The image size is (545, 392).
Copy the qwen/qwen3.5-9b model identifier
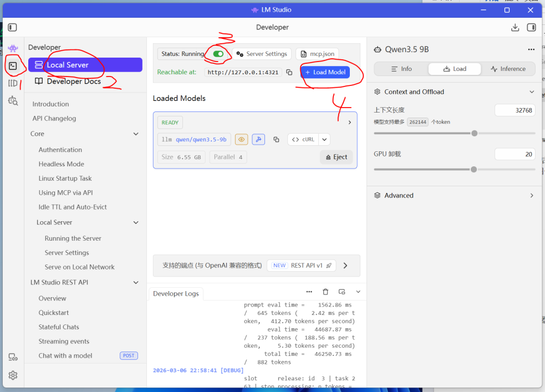tap(276, 139)
